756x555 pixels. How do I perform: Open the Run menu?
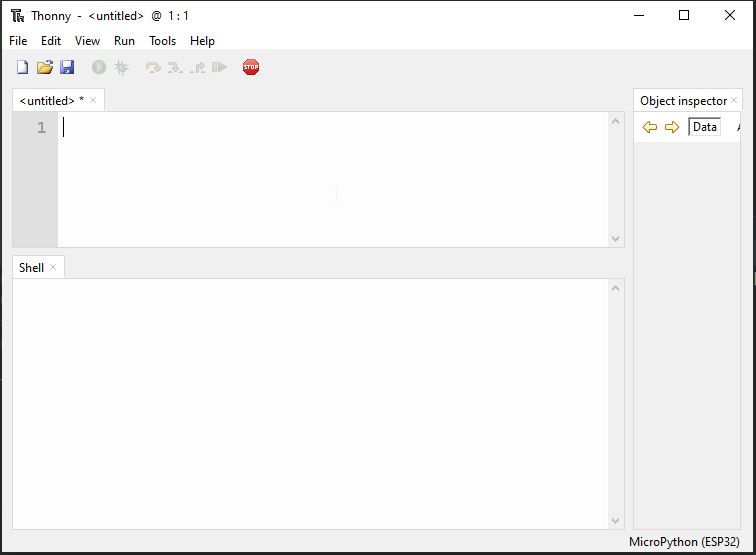124,41
